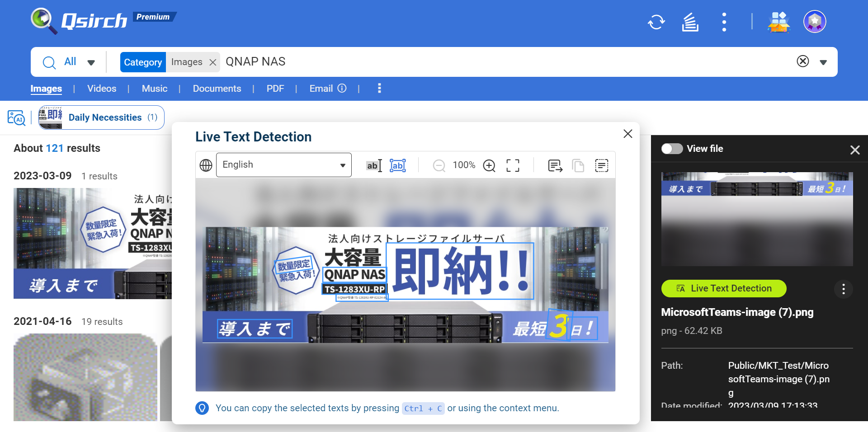Image resolution: width=868 pixels, height=432 pixels.
Task: Expand the All search scope dropdown
Action: pos(91,62)
